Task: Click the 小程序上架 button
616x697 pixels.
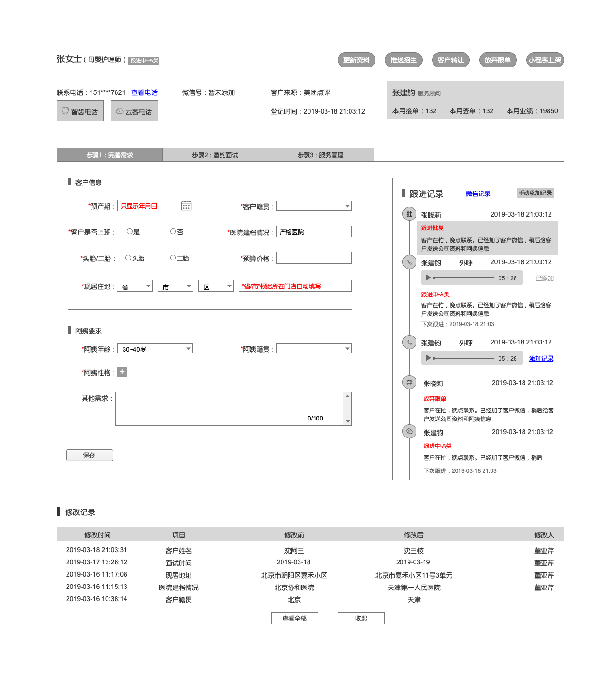Action: pos(545,60)
